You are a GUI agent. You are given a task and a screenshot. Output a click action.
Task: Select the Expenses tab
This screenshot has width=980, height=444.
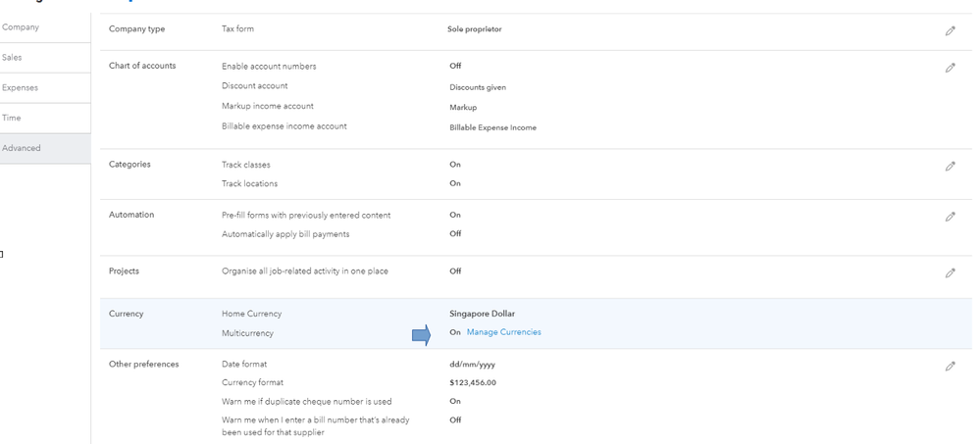pos(20,88)
